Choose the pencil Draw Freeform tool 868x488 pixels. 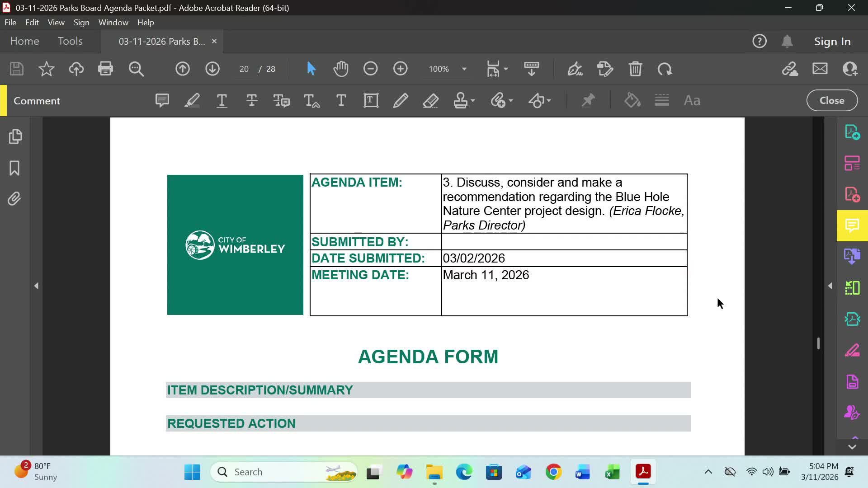(x=401, y=100)
